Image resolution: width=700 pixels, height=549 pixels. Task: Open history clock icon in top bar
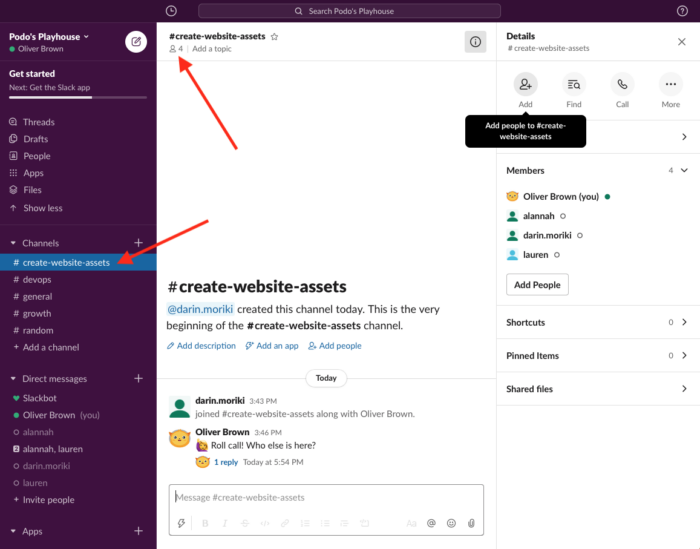point(171,11)
